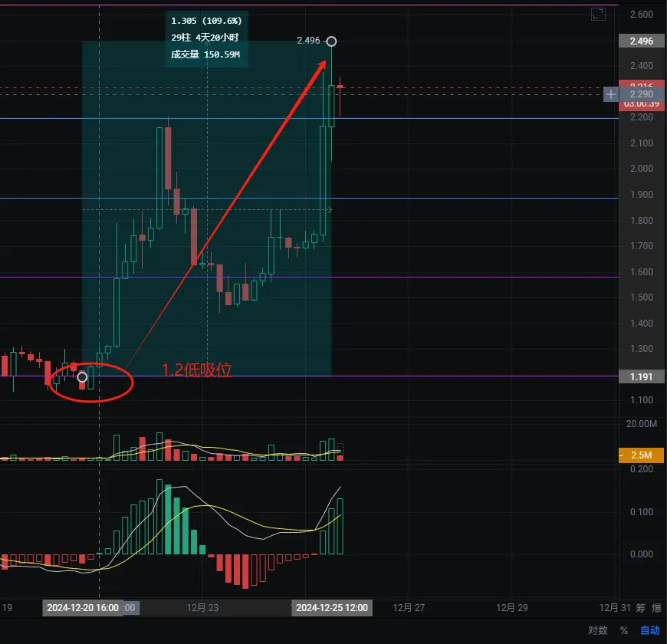
Task: Click the plus button beside 2.290
Action: point(610,94)
